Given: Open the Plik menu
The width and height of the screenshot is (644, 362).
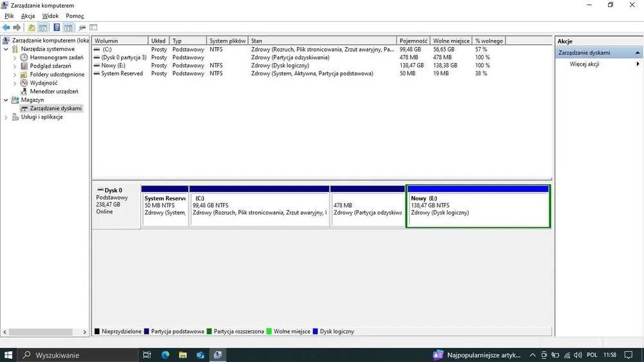Looking at the screenshot, I should (9, 15).
